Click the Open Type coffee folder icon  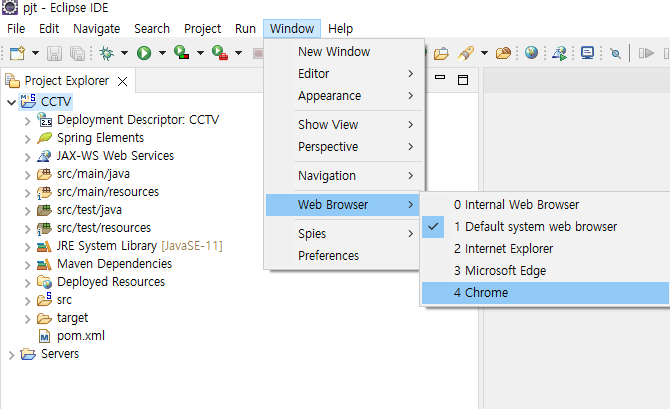tap(503, 53)
